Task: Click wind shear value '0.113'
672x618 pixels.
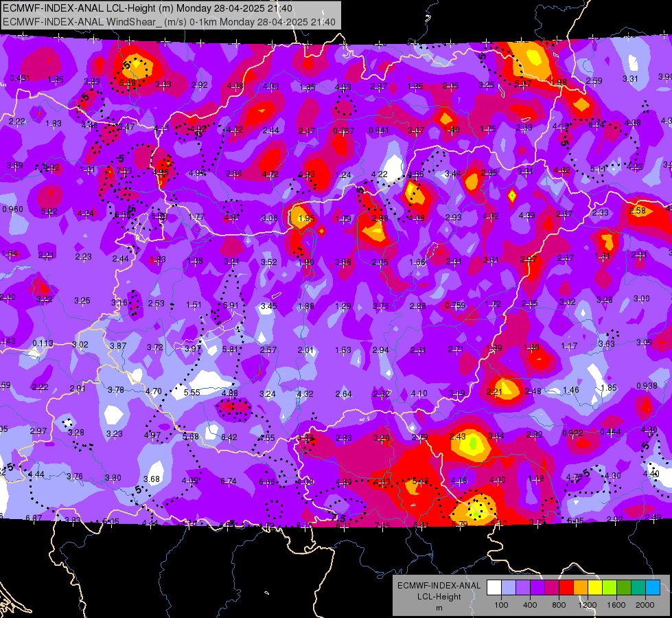Action: (43, 343)
